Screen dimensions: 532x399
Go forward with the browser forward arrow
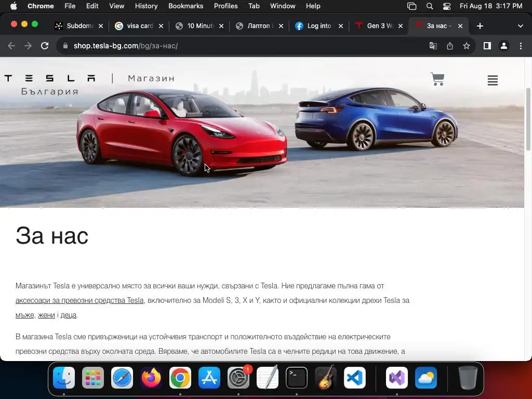pos(28,46)
